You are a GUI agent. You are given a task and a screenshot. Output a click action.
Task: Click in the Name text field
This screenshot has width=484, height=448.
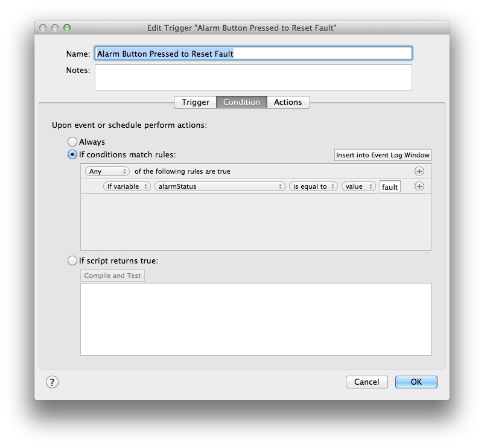[x=253, y=54]
